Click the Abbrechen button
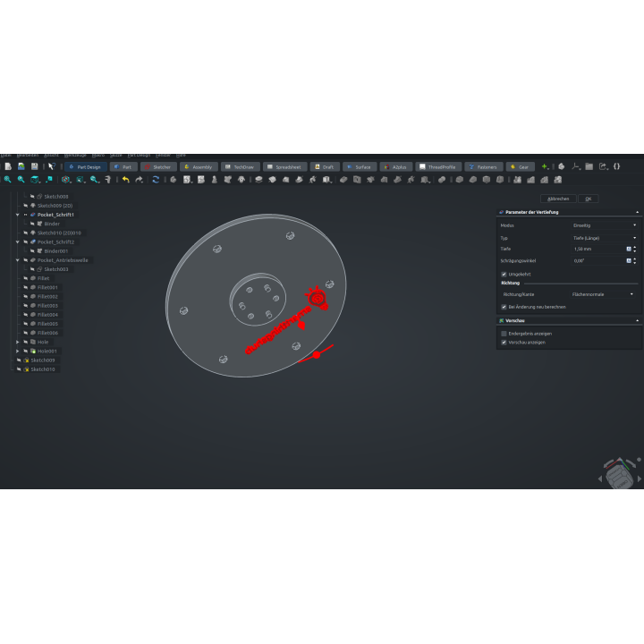Screen dimensions: 644x644 click(558, 199)
